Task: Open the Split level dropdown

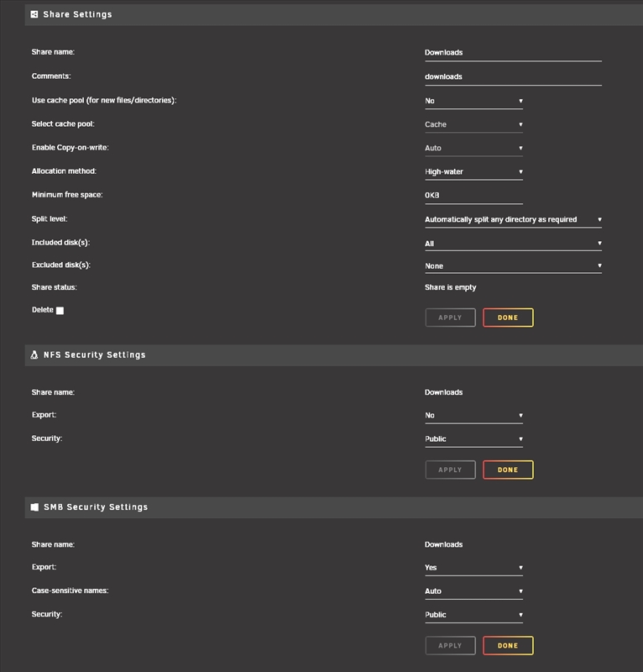Action: pos(513,219)
